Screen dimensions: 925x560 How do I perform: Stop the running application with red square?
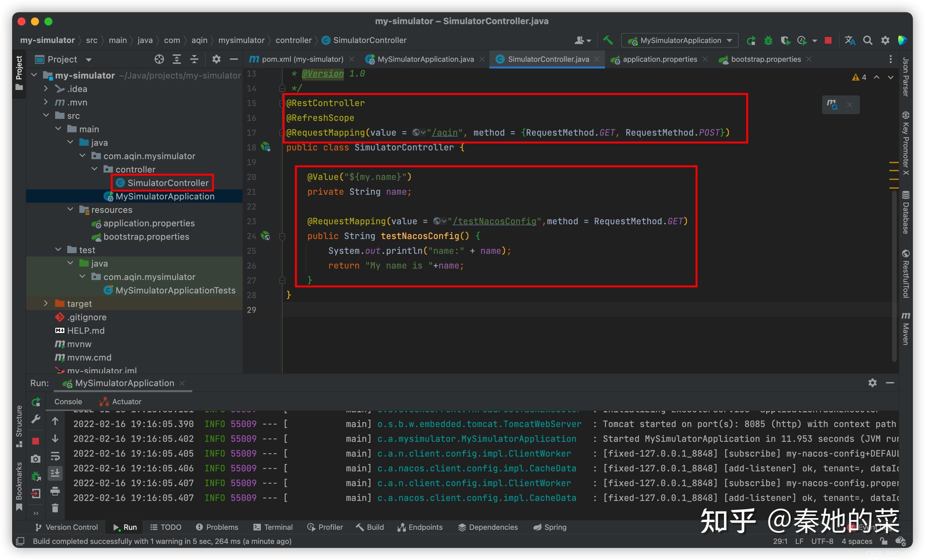828,40
